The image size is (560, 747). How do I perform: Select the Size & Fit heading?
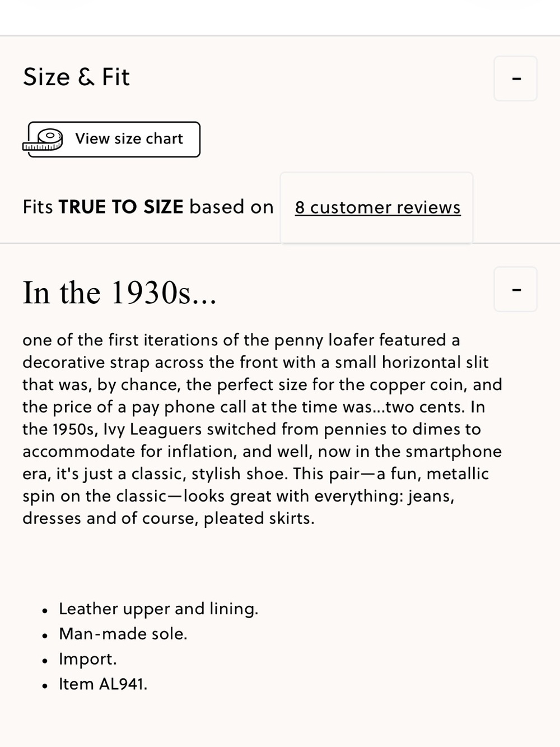pos(76,77)
